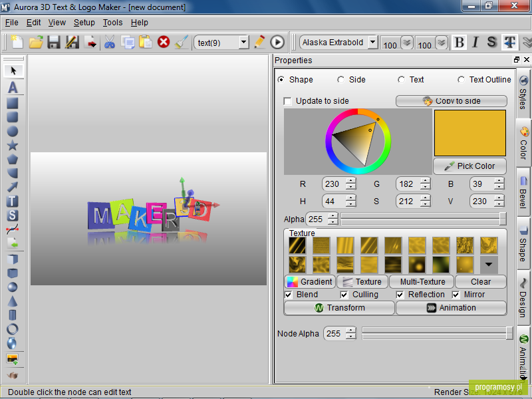Select the Text radio button

[x=401, y=79]
